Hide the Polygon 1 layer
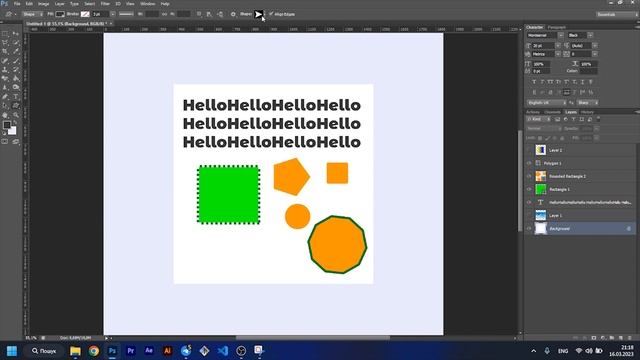The image size is (640, 360). click(529, 163)
